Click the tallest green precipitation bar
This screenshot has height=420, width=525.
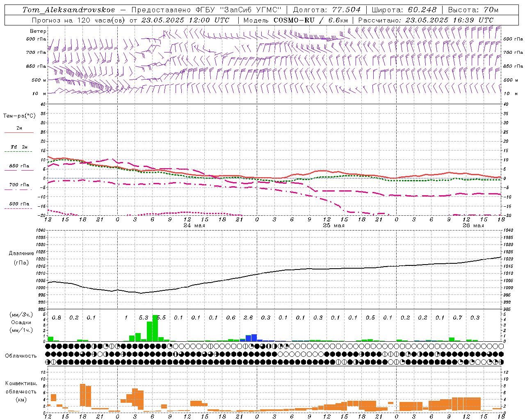pos(155,328)
